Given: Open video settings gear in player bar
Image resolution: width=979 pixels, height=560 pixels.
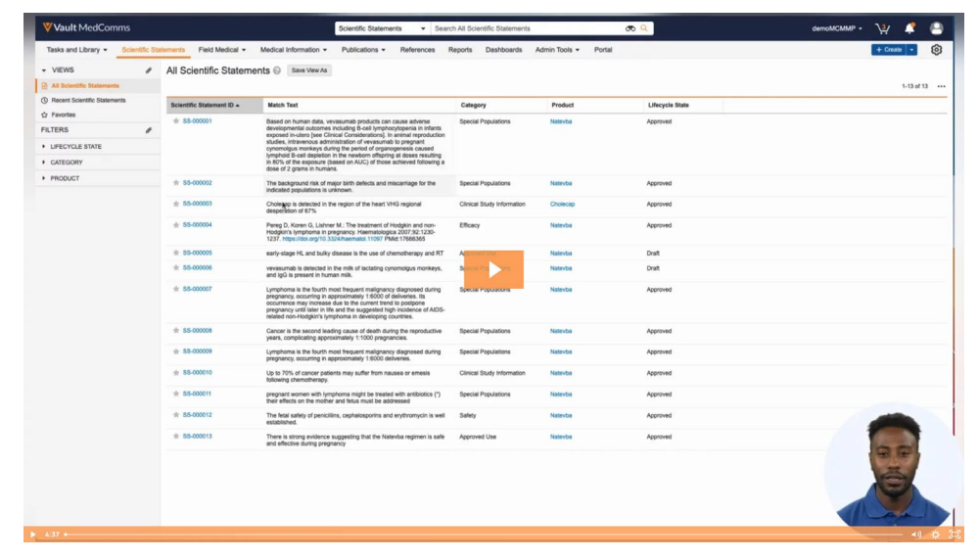Looking at the screenshot, I should tap(935, 535).
